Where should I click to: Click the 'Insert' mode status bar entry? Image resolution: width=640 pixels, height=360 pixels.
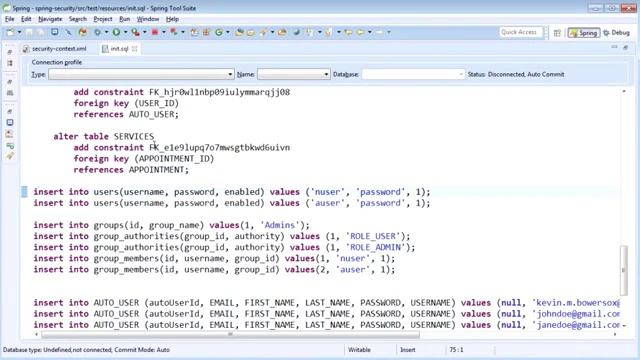tap(408, 350)
